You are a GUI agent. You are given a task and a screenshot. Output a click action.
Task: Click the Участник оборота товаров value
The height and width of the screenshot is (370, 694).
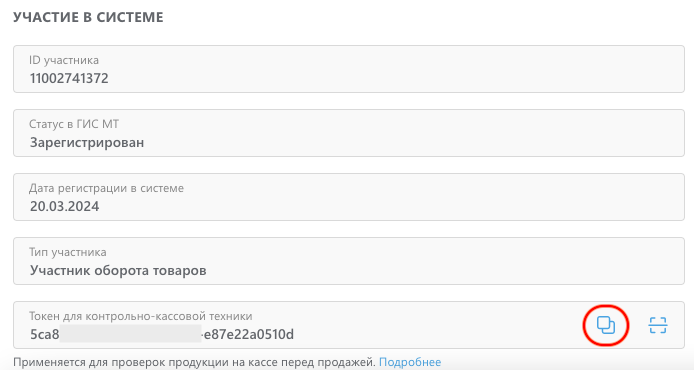click(x=118, y=270)
